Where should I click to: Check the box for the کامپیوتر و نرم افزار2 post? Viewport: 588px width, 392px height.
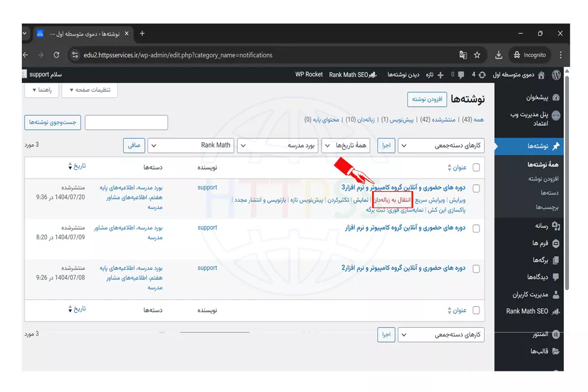pyautogui.click(x=476, y=269)
